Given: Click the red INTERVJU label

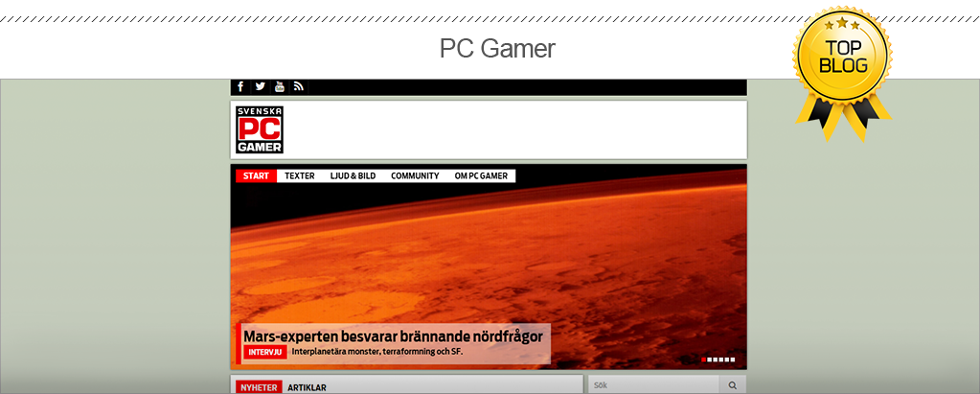Looking at the screenshot, I should [x=264, y=353].
